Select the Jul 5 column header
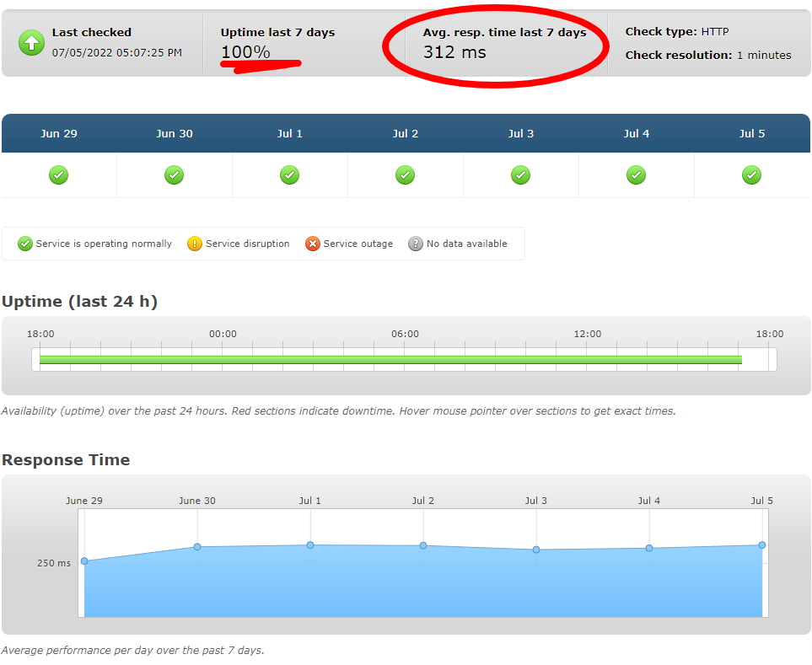The width and height of the screenshot is (812, 665). pos(751,133)
